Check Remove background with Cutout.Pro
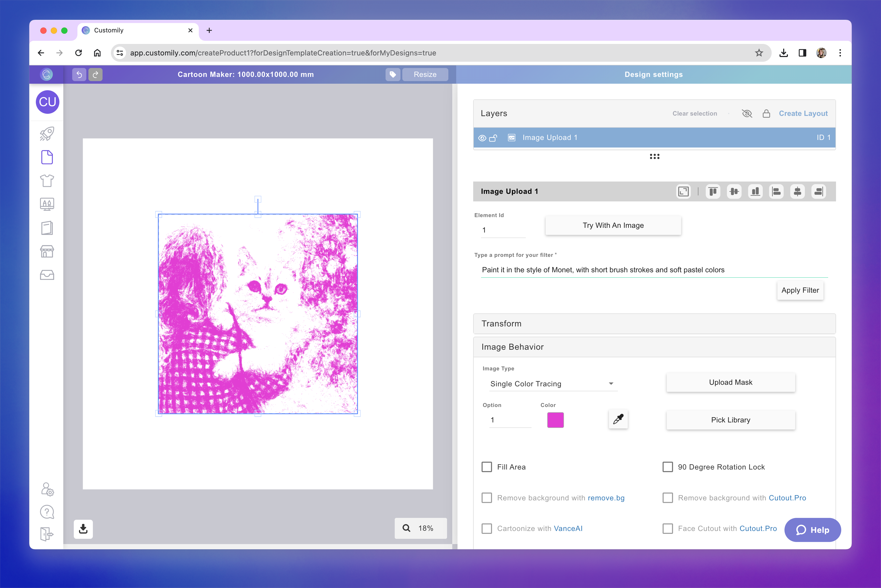This screenshot has height=588, width=881. click(668, 497)
